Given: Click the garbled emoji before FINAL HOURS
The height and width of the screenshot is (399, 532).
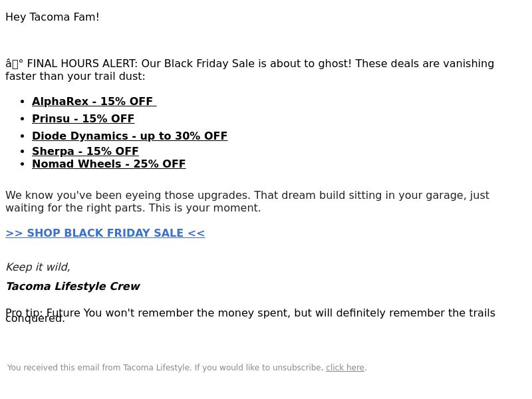Looking at the screenshot, I should [x=14, y=64].
